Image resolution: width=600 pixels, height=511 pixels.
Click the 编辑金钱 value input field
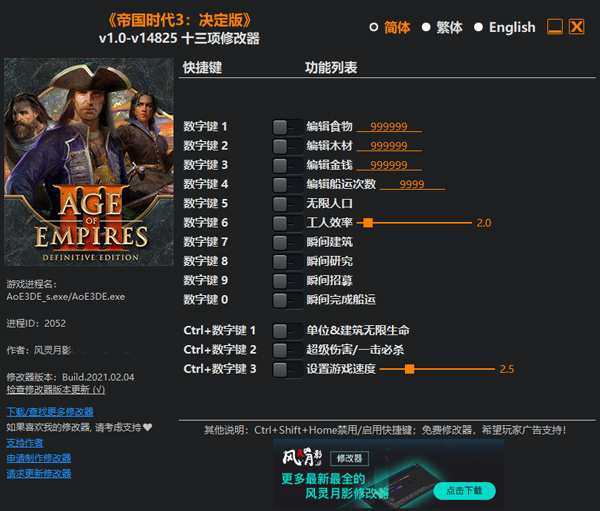(389, 165)
